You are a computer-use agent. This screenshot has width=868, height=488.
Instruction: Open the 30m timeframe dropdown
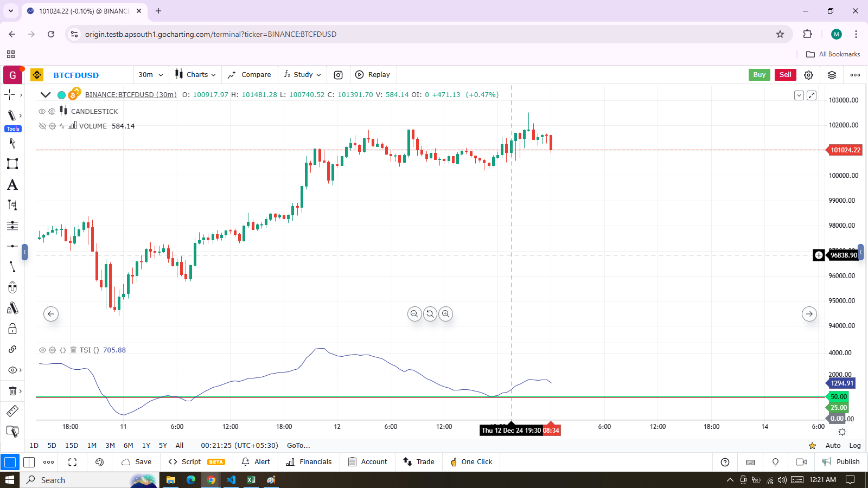coord(150,75)
